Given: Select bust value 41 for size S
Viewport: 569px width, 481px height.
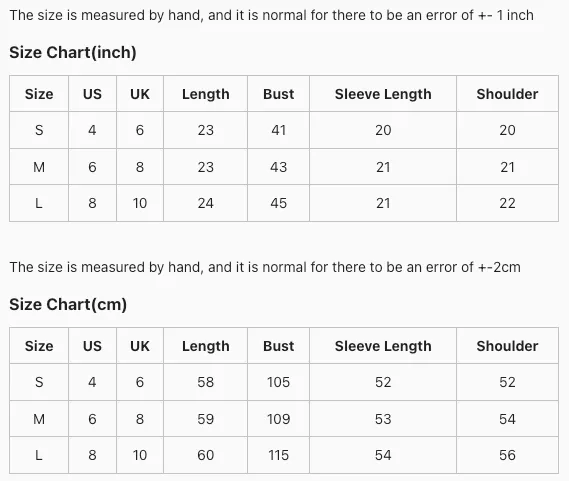Looking at the screenshot, I should 278,130.
